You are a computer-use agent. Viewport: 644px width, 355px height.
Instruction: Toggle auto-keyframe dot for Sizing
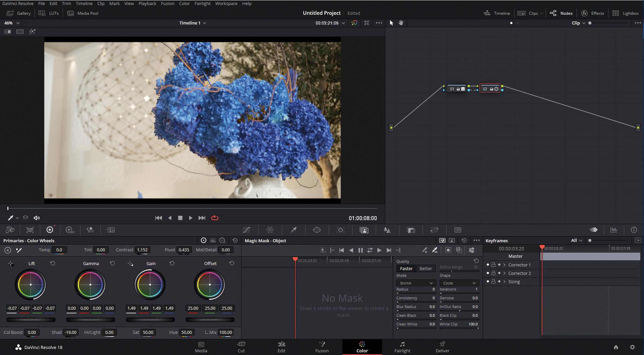click(488, 282)
